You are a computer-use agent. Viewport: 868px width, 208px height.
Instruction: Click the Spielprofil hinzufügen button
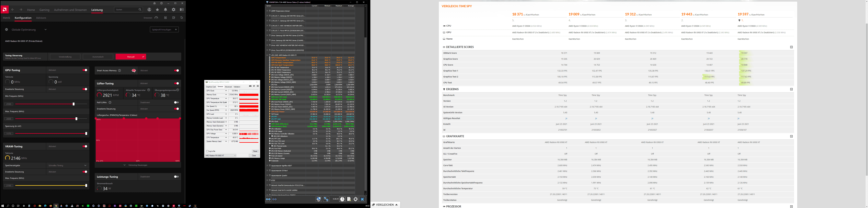pyautogui.click(x=164, y=30)
